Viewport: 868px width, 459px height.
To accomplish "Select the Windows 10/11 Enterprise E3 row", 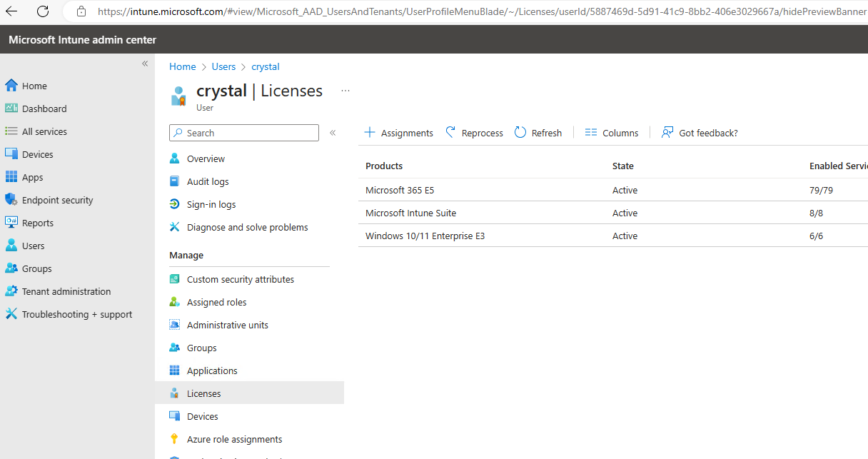I will tap(613, 236).
